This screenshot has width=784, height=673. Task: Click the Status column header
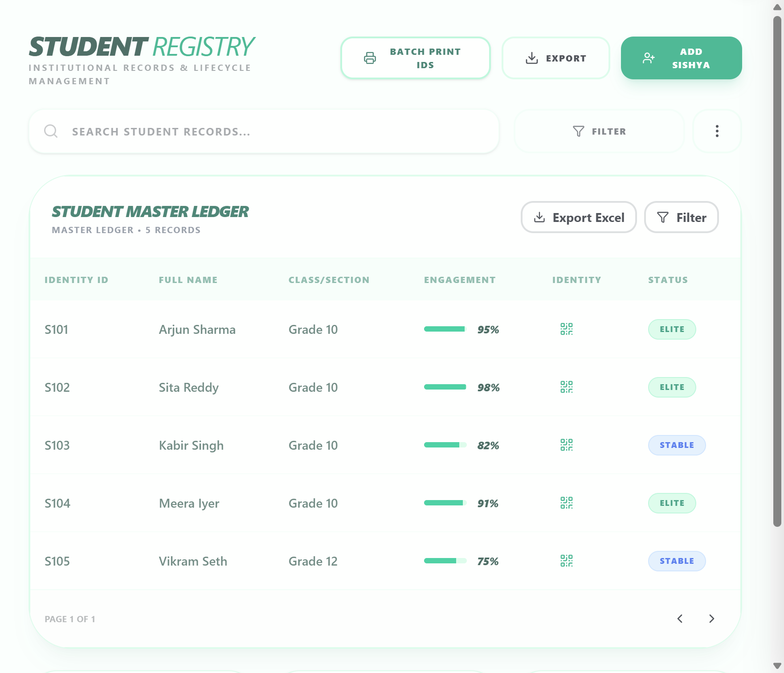point(668,280)
